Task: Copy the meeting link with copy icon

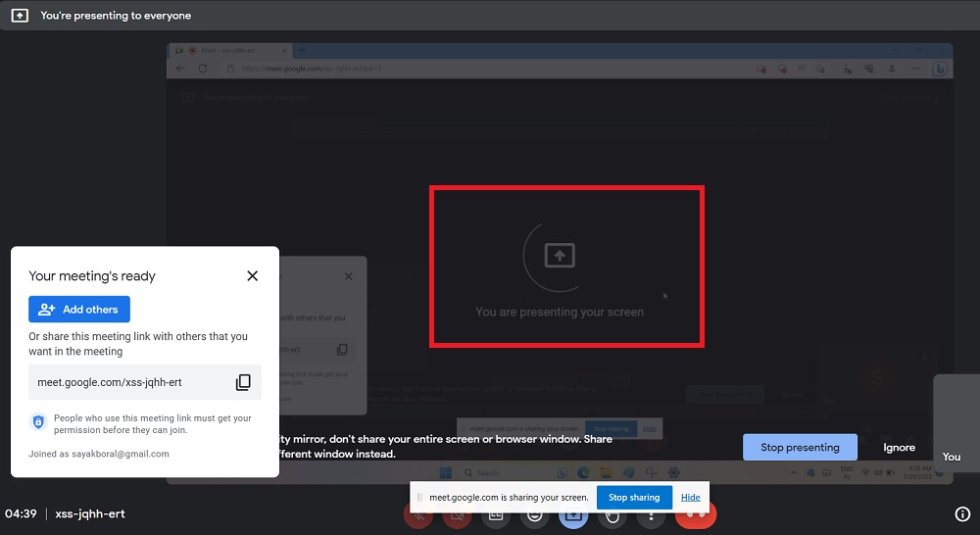Action: coord(243,382)
